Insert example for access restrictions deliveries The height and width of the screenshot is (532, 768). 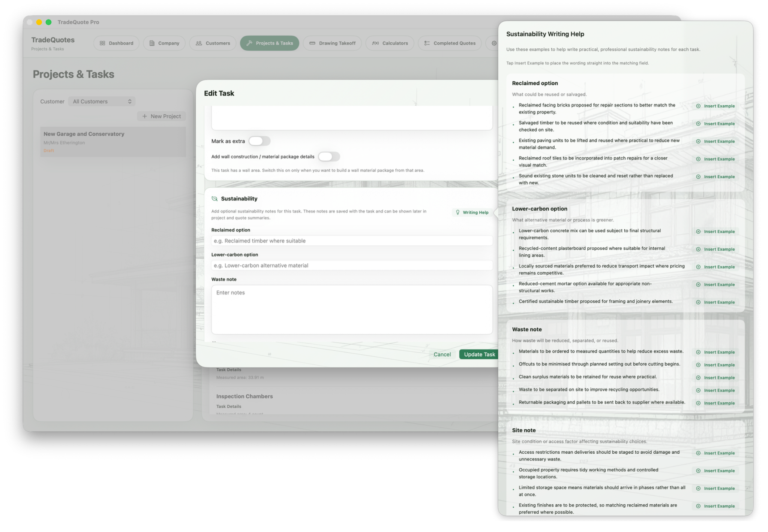pos(715,453)
